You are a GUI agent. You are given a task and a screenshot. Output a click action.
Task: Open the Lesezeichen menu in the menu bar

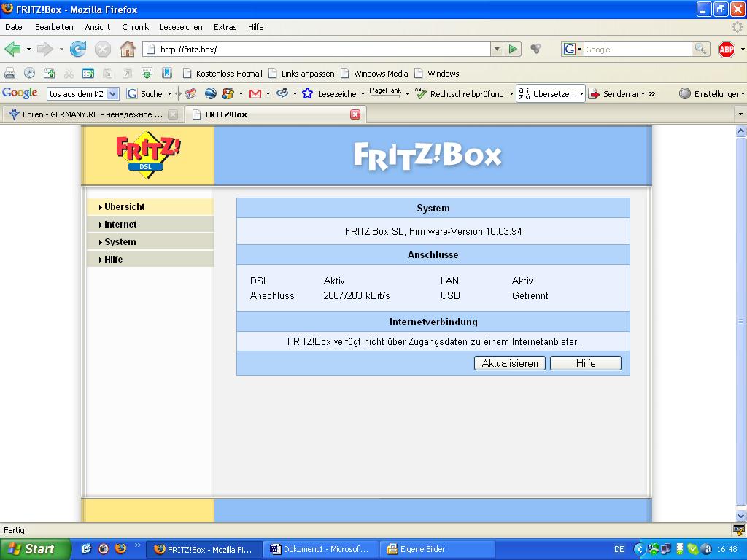coord(181,27)
